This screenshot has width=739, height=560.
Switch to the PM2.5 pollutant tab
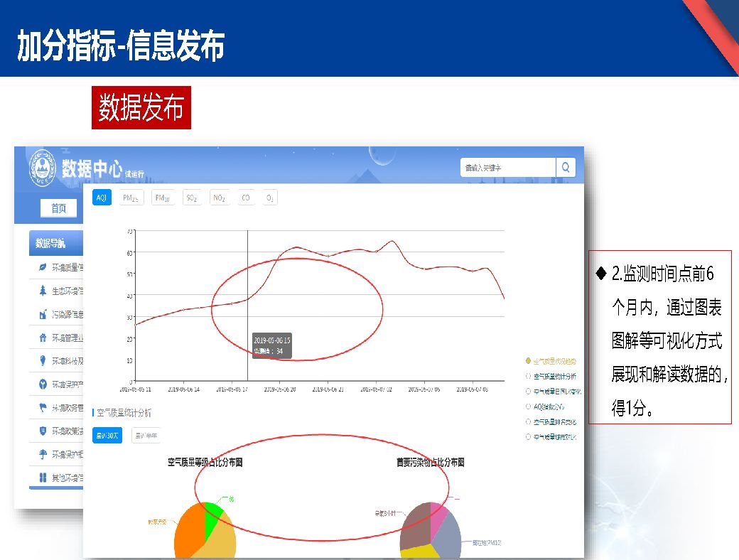(131, 198)
